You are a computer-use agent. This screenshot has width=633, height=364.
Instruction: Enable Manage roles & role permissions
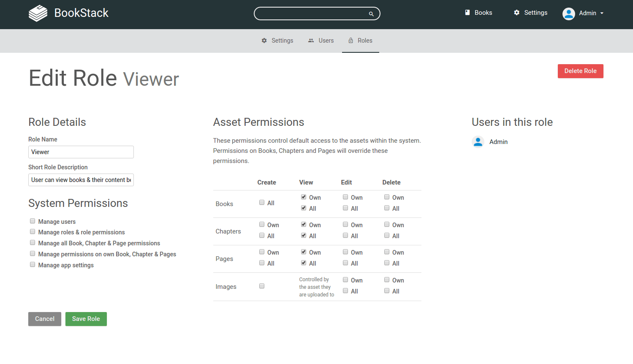(33, 231)
